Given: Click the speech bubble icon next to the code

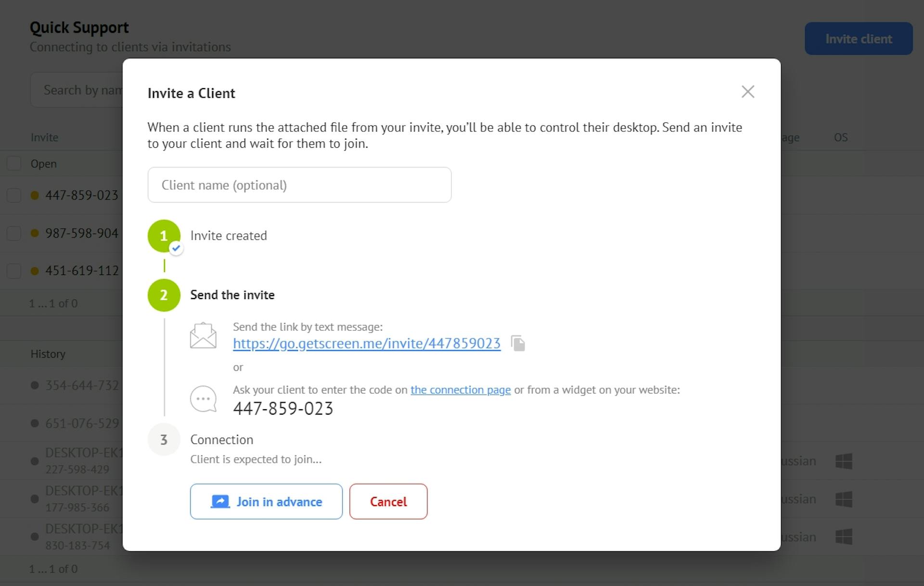Looking at the screenshot, I should 203,399.
